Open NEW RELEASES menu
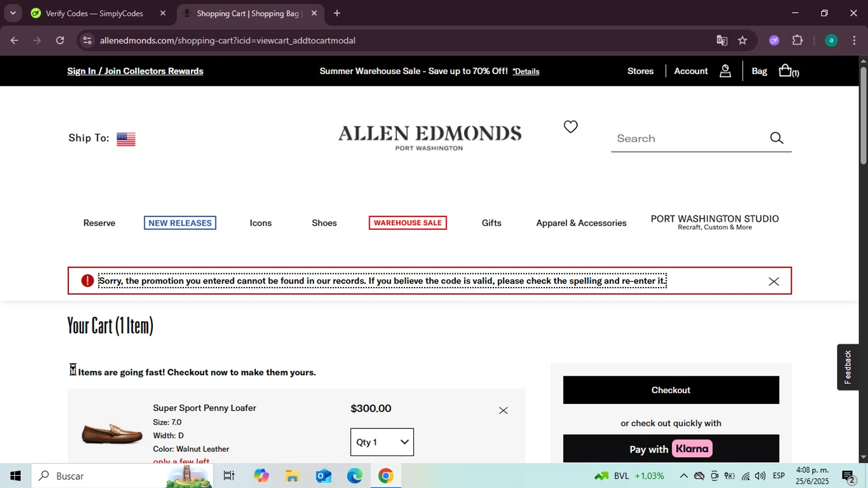Screen dimensions: 868x488 [180, 223]
